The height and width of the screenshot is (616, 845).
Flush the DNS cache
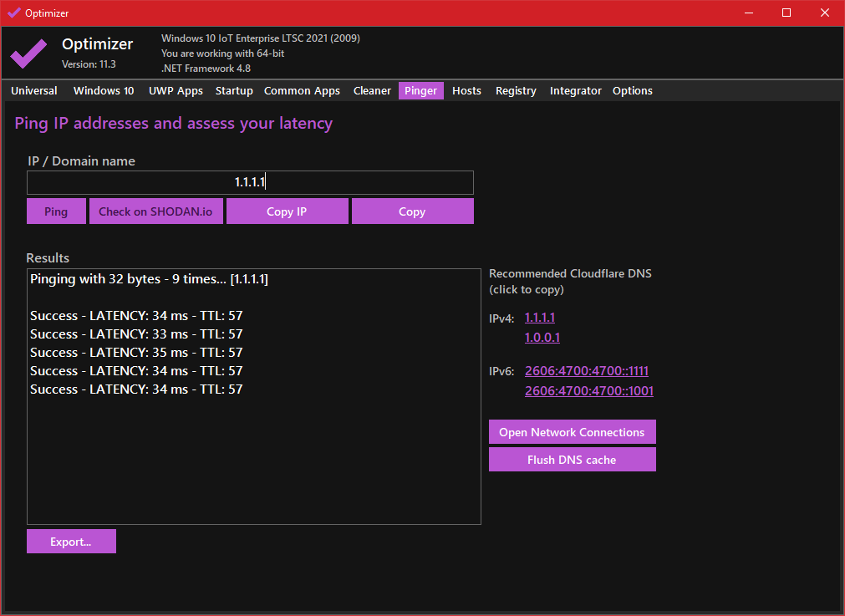572,460
